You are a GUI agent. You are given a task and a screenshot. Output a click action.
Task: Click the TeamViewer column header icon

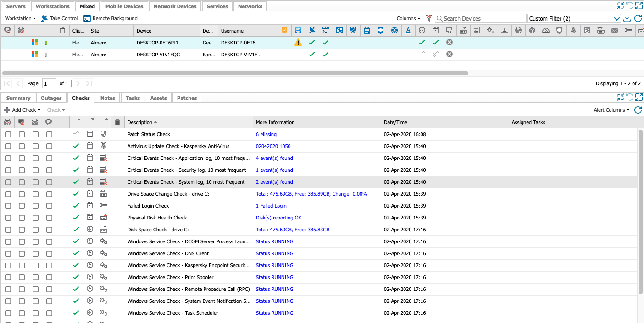tap(298, 31)
